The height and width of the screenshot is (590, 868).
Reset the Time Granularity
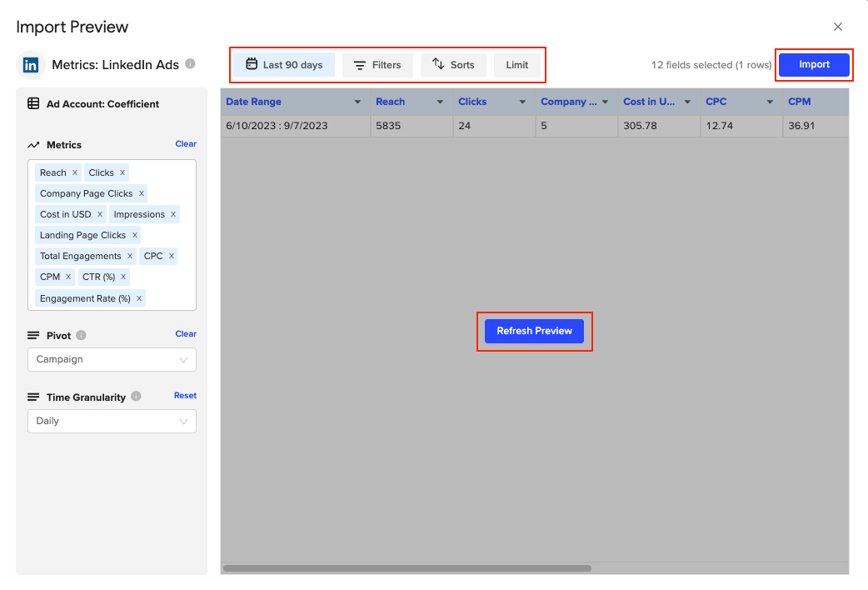pyautogui.click(x=185, y=396)
